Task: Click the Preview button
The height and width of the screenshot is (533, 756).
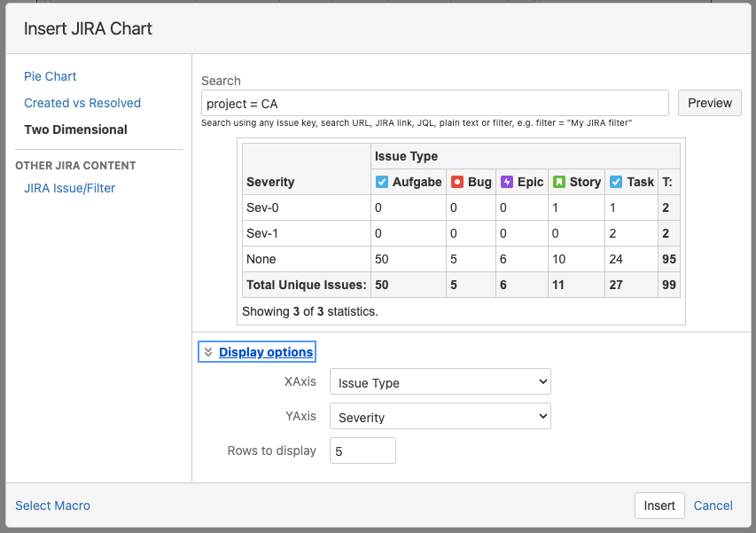Action: [709, 103]
